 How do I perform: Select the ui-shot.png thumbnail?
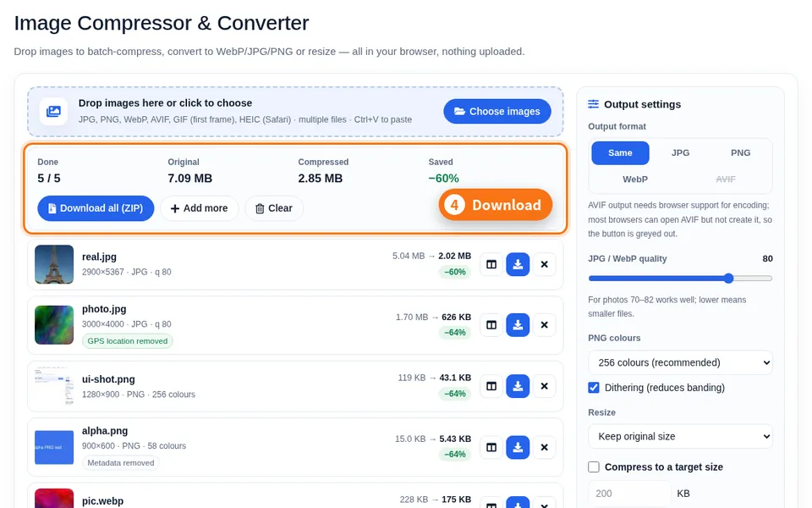[54, 386]
